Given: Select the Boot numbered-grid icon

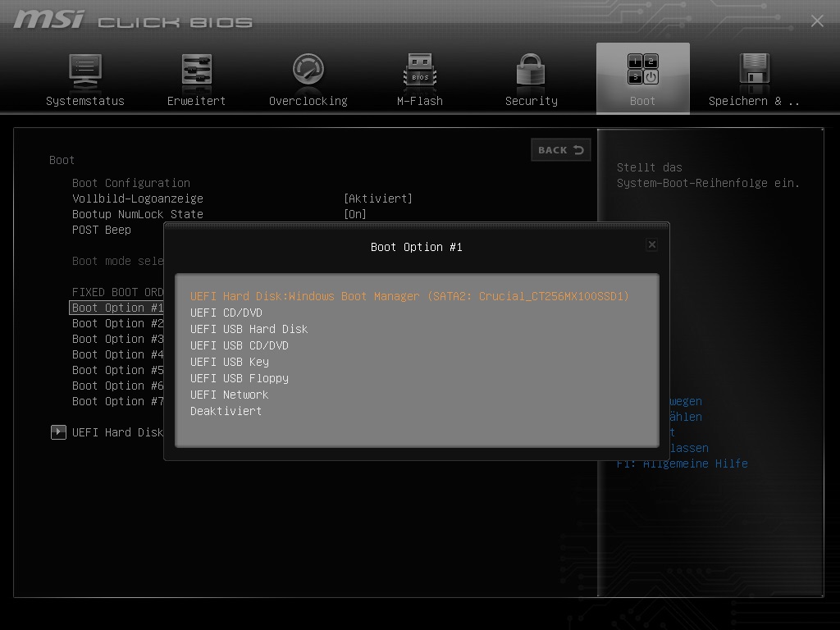Looking at the screenshot, I should (x=643, y=69).
